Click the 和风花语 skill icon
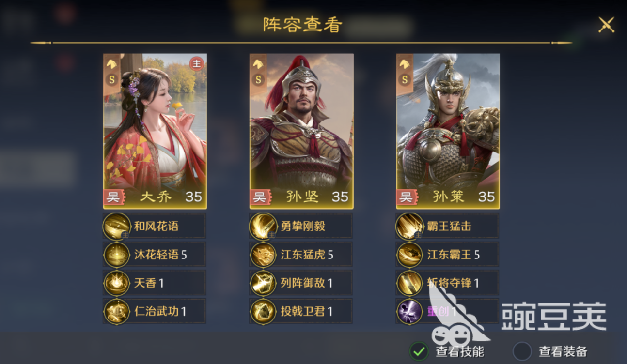The width and height of the screenshot is (627, 364). 117,226
